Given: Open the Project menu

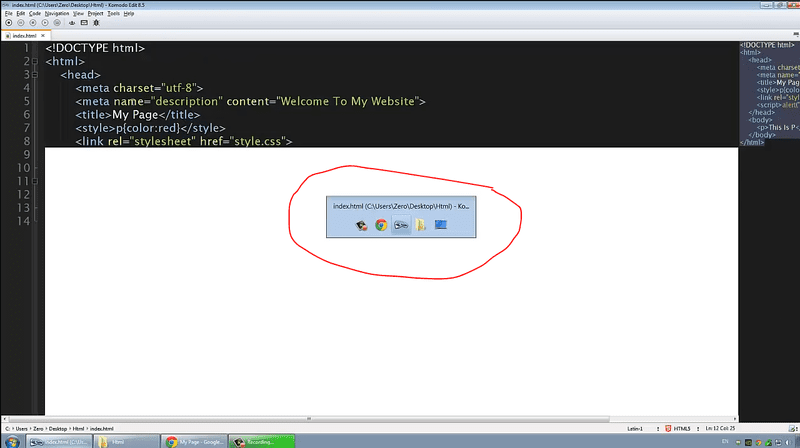Looking at the screenshot, I should pyautogui.click(x=95, y=14).
